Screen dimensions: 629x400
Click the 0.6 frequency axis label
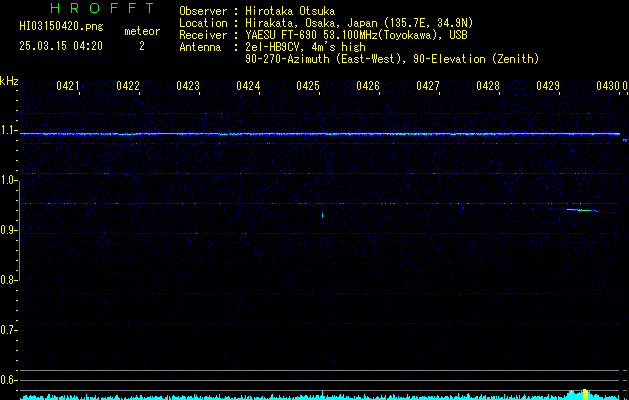tap(8, 380)
